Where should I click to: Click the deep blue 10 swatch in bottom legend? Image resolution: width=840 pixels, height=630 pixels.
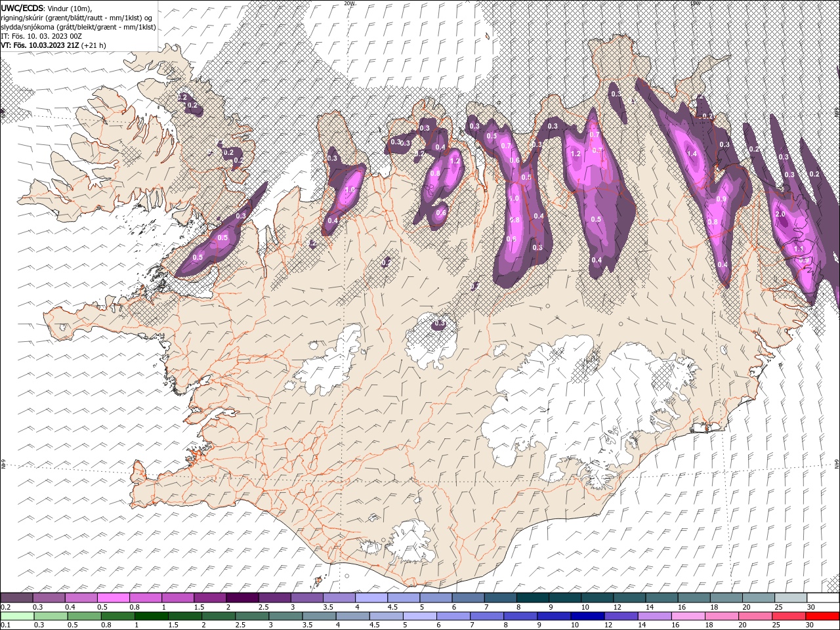[587, 616]
